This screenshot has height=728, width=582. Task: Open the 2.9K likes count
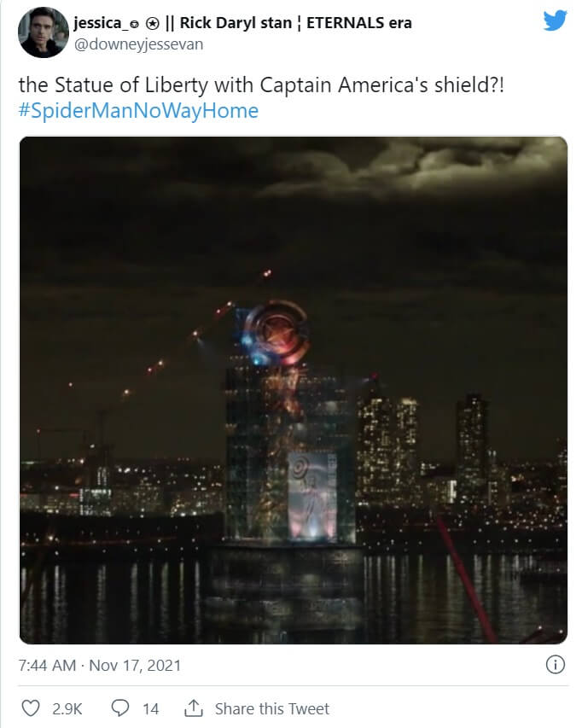click(x=67, y=709)
